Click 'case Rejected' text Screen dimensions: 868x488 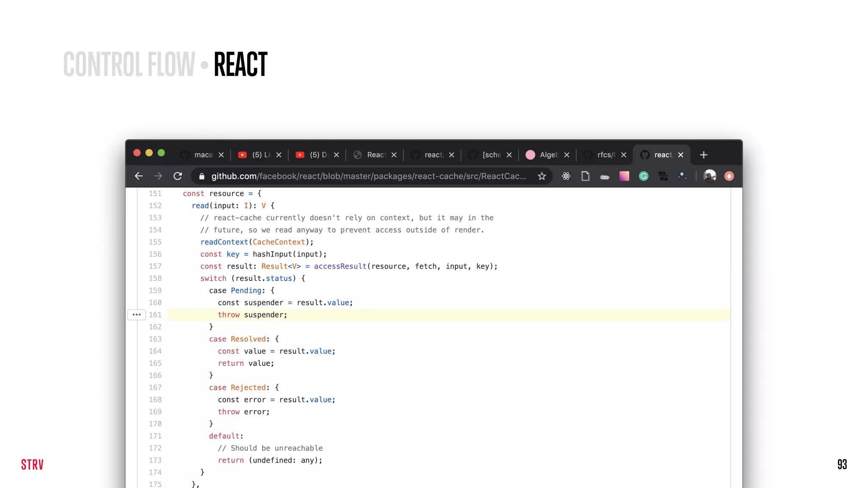pyautogui.click(x=237, y=388)
